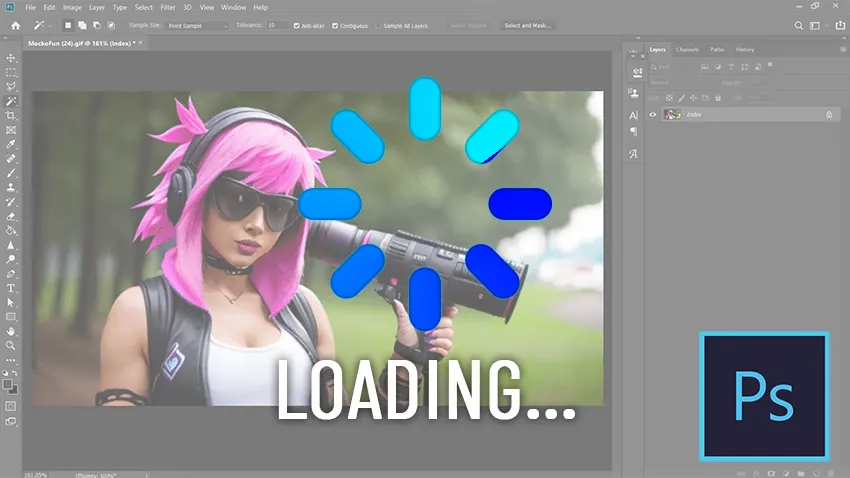
Task: Select the Dodge tool
Action: tap(11, 259)
